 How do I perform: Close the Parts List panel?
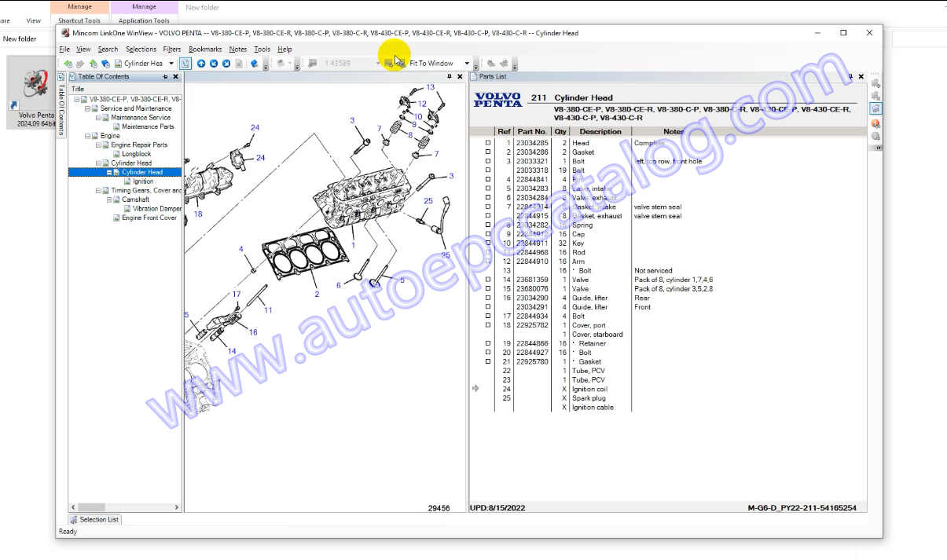tap(861, 77)
